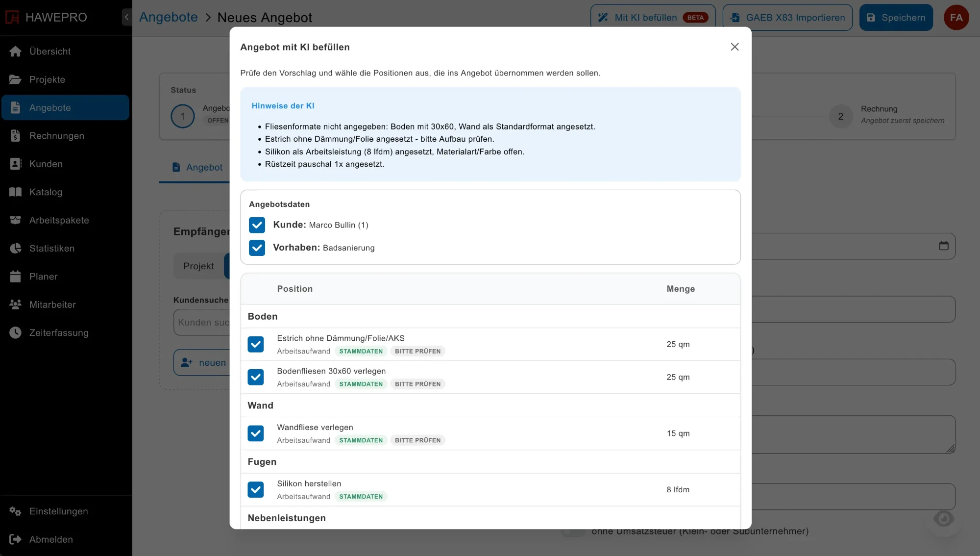This screenshot has width=980, height=556.
Task: Open Projekte folder icon in sidebar
Action: (x=16, y=79)
